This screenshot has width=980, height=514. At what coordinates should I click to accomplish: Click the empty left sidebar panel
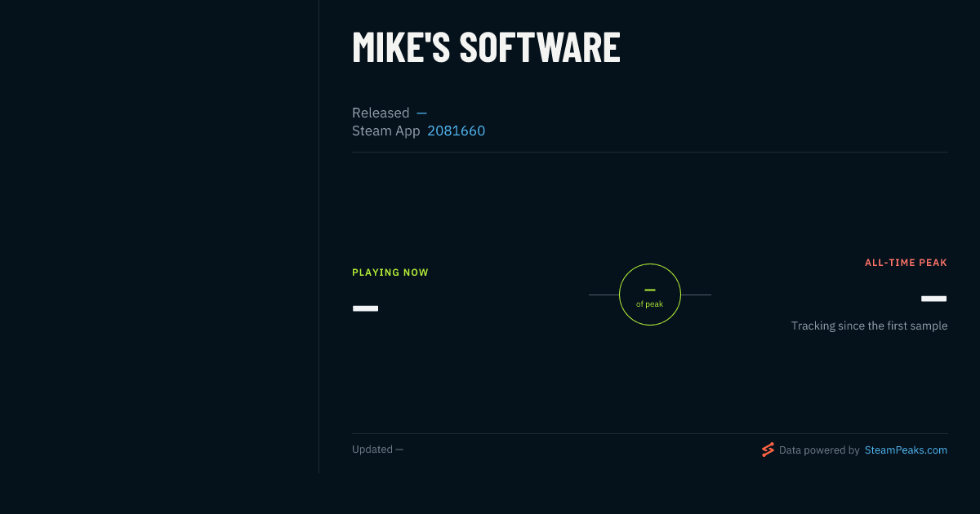click(159, 237)
